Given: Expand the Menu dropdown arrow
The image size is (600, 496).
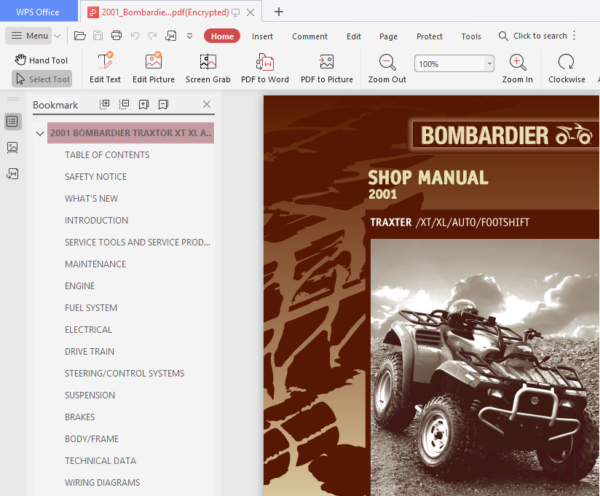Looking at the screenshot, I should coord(57,36).
